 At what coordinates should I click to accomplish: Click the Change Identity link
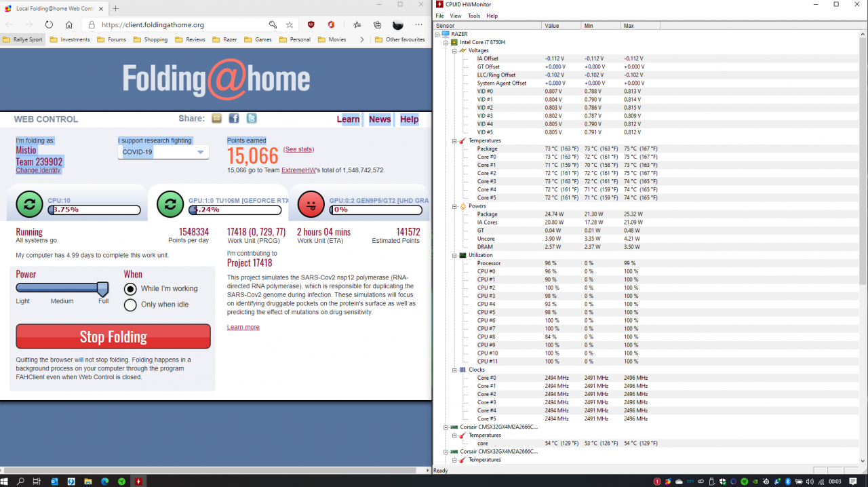click(x=38, y=170)
